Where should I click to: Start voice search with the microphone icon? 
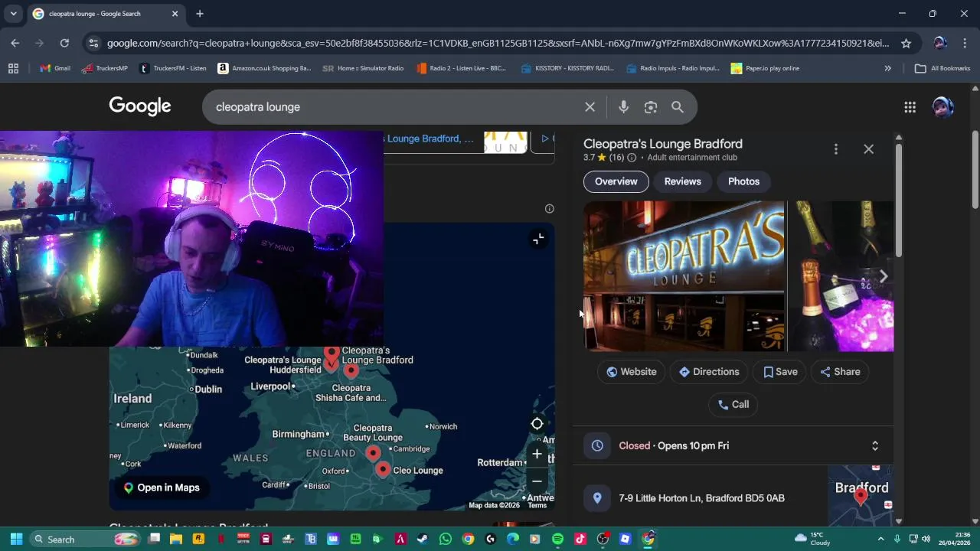(x=623, y=107)
